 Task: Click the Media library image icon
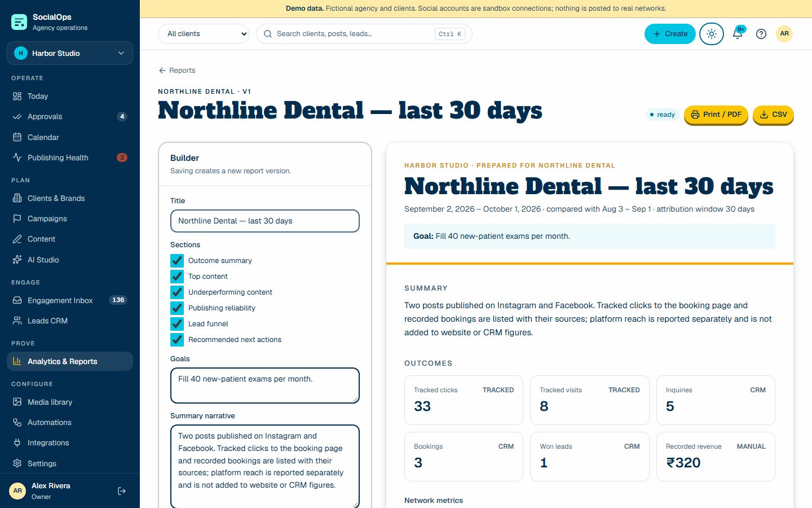(x=17, y=402)
